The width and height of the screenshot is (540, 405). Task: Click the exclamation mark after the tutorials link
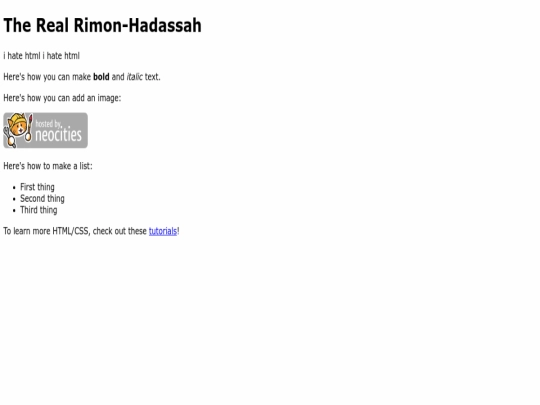coord(178,231)
